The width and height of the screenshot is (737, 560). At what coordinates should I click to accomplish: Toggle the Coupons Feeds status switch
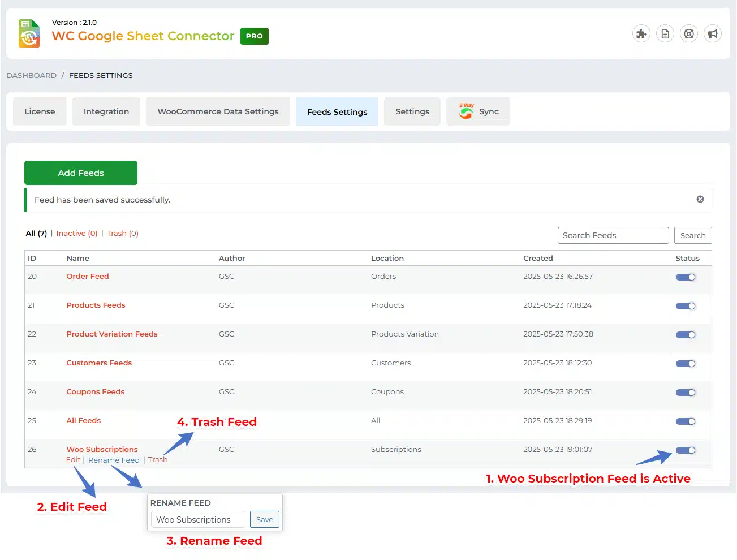686,393
